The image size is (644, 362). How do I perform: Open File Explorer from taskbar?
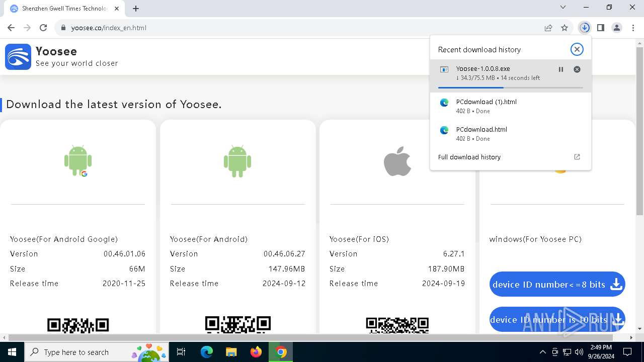point(231,352)
